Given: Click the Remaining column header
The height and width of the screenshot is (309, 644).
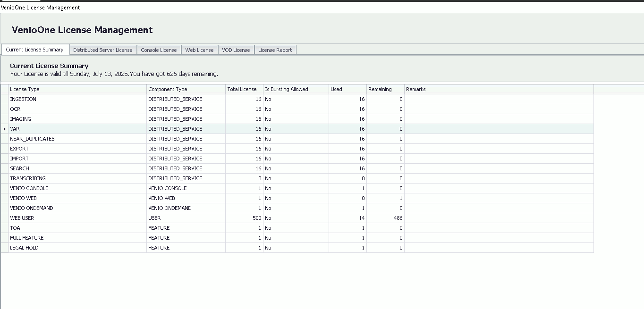Looking at the screenshot, I should [x=385, y=89].
